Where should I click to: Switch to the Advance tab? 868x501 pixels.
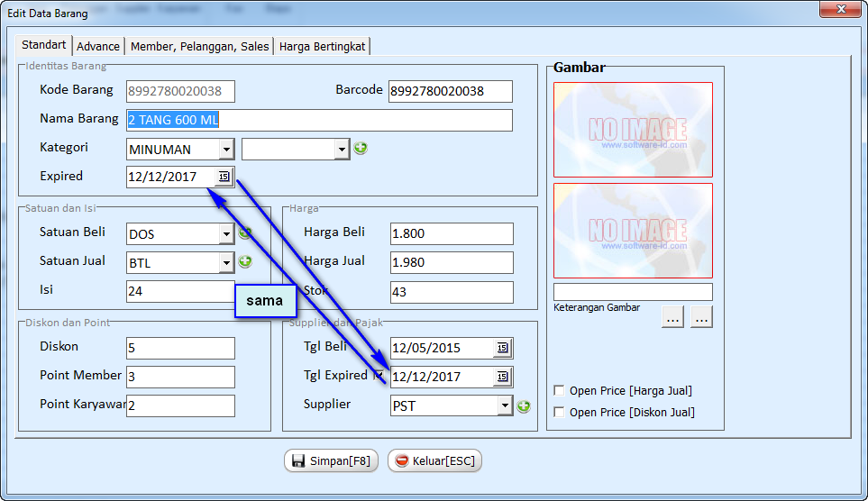(x=98, y=46)
